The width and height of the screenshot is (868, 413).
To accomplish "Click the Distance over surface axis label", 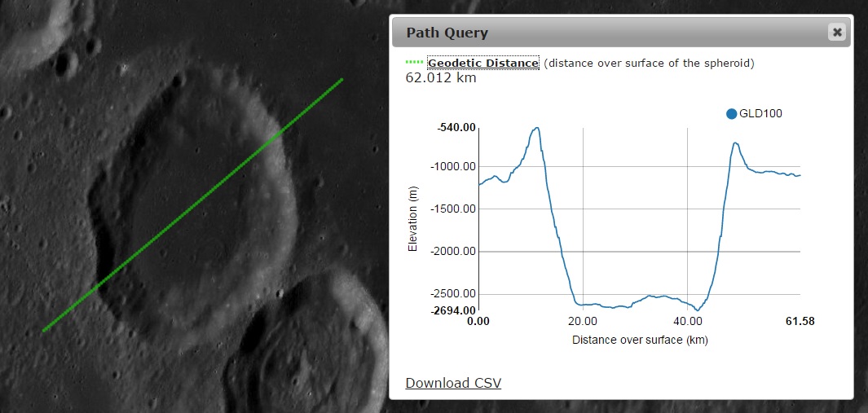I will [640, 340].
